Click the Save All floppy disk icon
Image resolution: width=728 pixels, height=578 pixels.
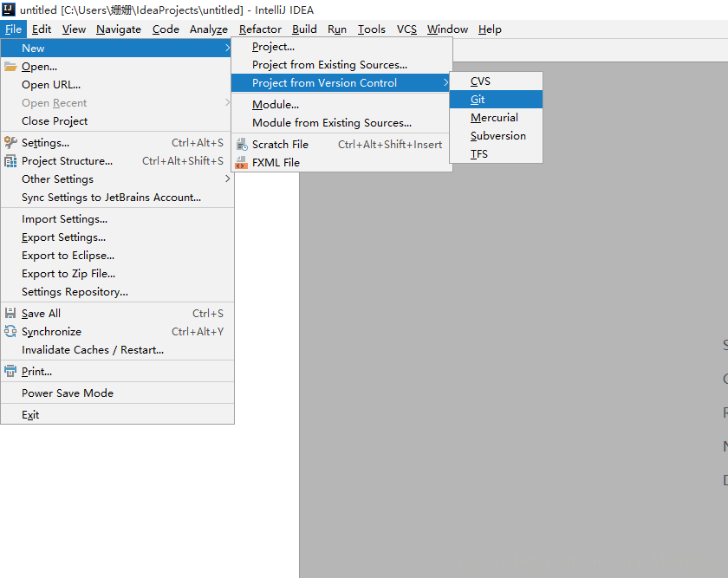click(10, 313)
